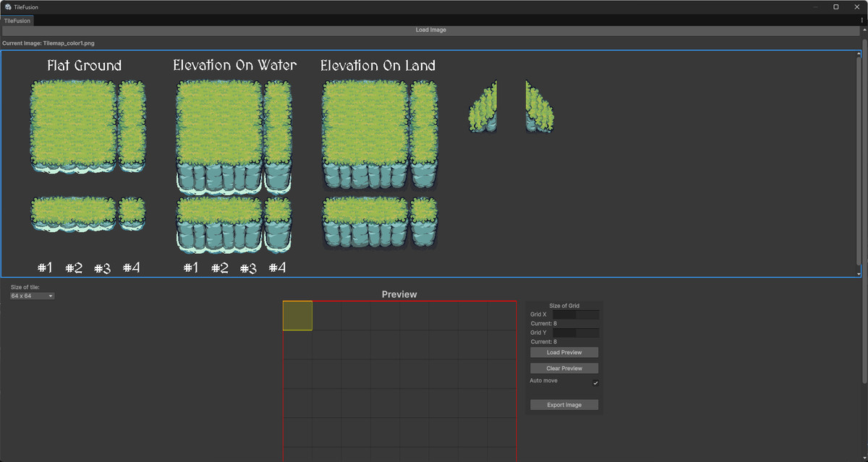Click the Clear Preview button
The image size is (868, 462).
(x=564, y=368)
